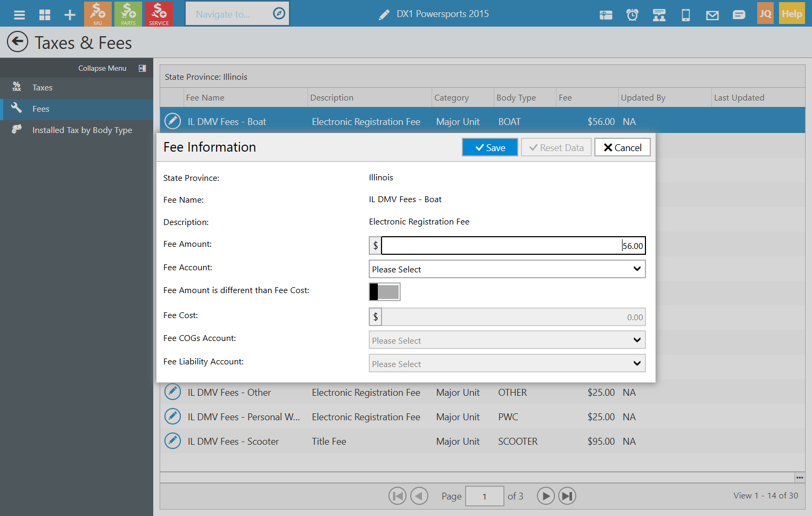Go to the next page
Image resolution: width=812 pixels, height=516 pixels.
click(x=545, y=496)
